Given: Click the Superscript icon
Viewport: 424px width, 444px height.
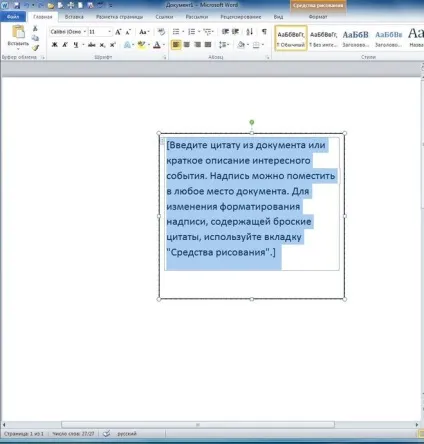Looking at the screenshot, I should 113,45.
